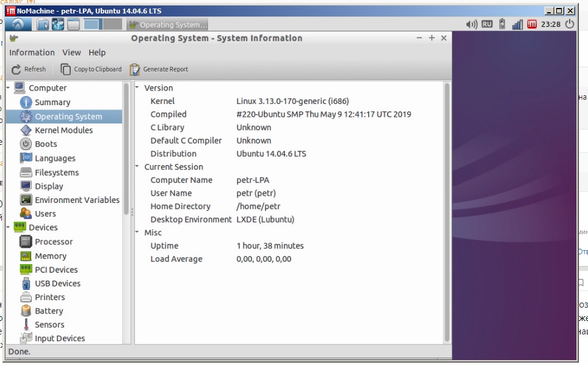
Task: Click the Generate Report icon
Action: tap(134, 70)
